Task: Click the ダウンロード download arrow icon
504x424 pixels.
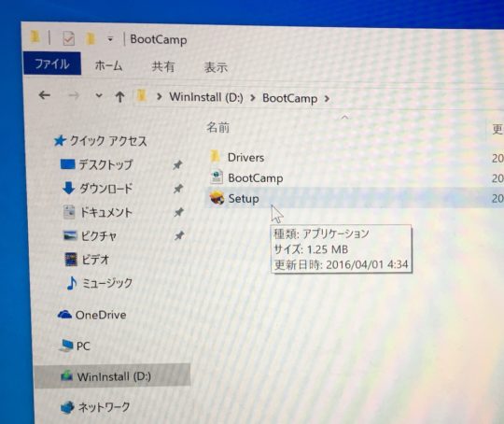Action: click(x=68, y=188)
